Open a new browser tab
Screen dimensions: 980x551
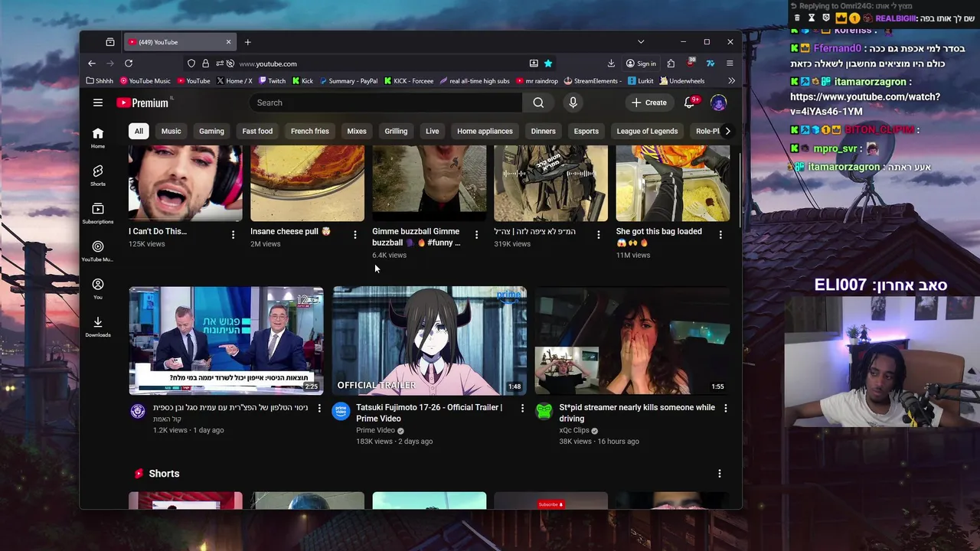pyautogui.click(x=247, y=42)
